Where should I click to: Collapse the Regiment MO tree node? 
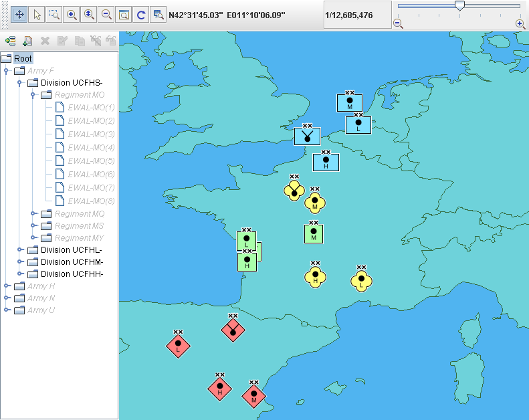[33, 95]
